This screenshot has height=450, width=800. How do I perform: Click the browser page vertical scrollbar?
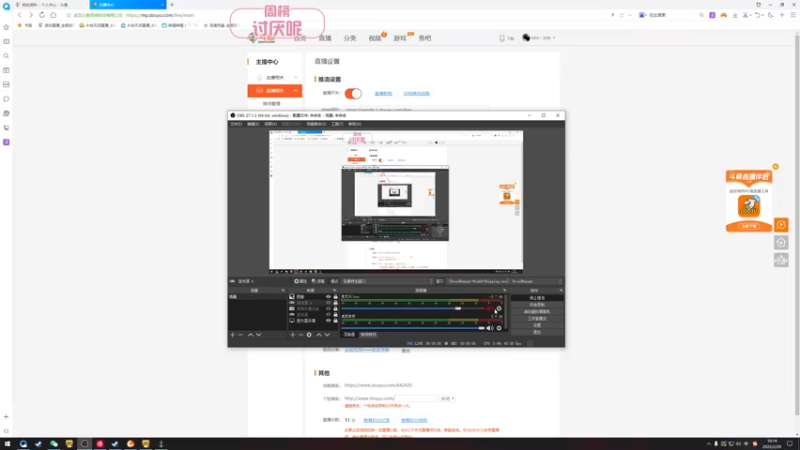797,223
